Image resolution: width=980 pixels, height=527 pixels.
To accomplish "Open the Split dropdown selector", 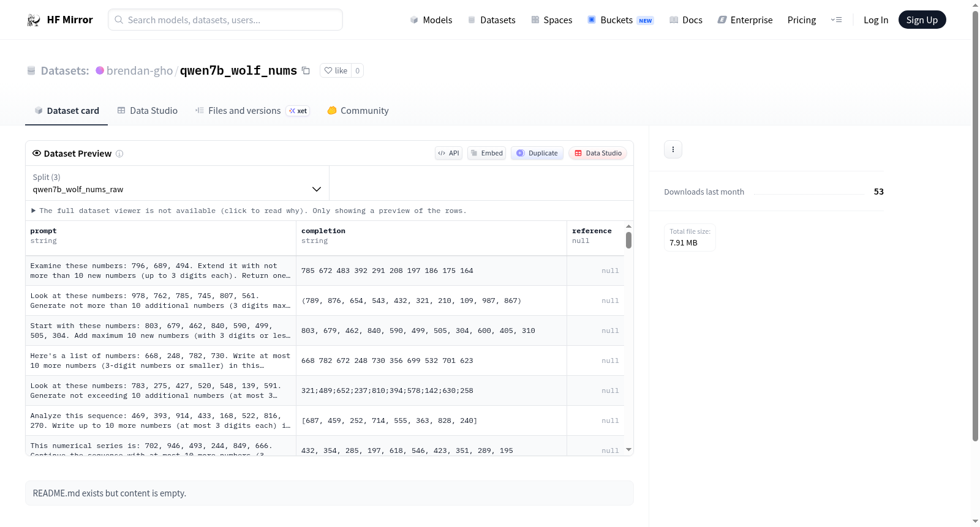I will (x=177, y=183).
